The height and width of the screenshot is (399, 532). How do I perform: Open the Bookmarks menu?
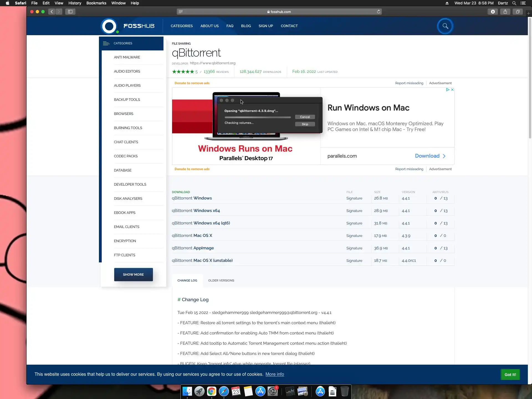point(96,3)
